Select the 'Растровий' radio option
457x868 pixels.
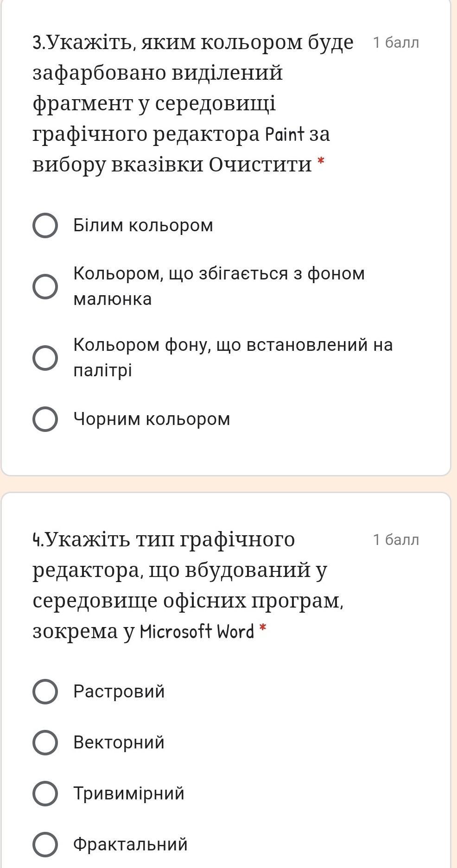pos(45,692)
